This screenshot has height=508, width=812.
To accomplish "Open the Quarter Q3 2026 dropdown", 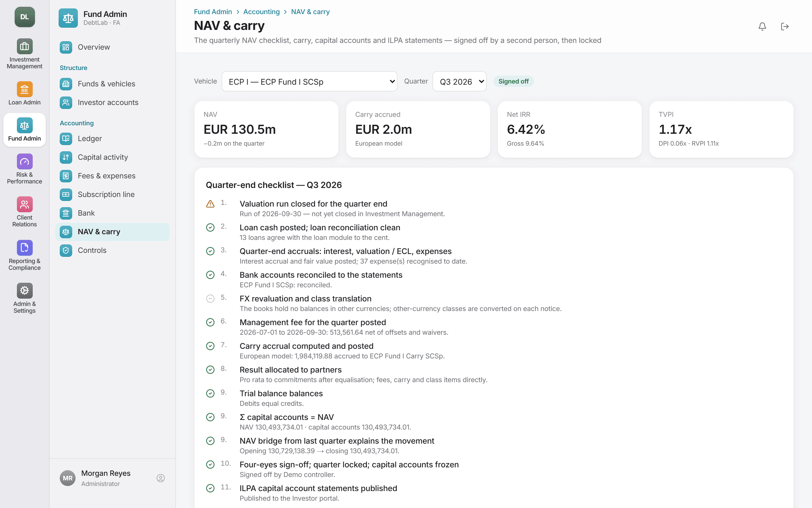I will click(459, 81).
